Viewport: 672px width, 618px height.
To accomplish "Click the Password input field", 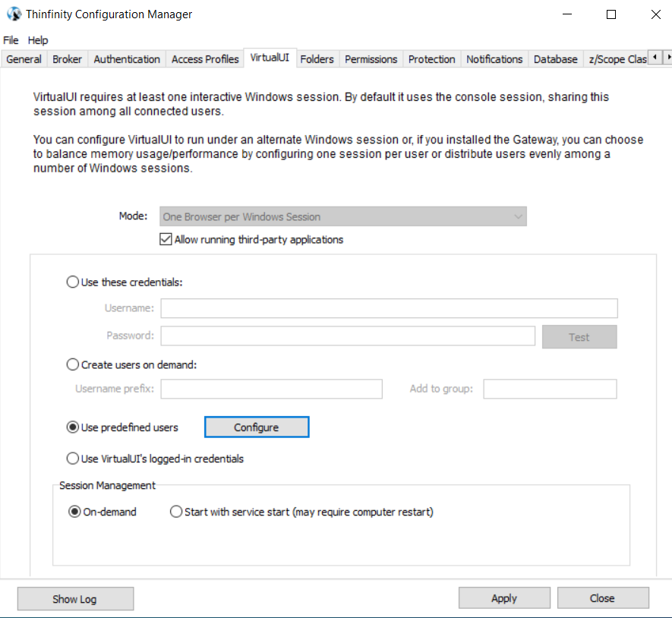I will pyautogui.click(x=348, y=336).
